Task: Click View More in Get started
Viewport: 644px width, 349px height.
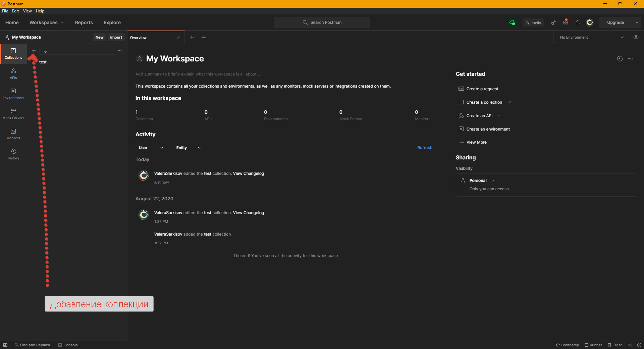Action: (476, 142)
